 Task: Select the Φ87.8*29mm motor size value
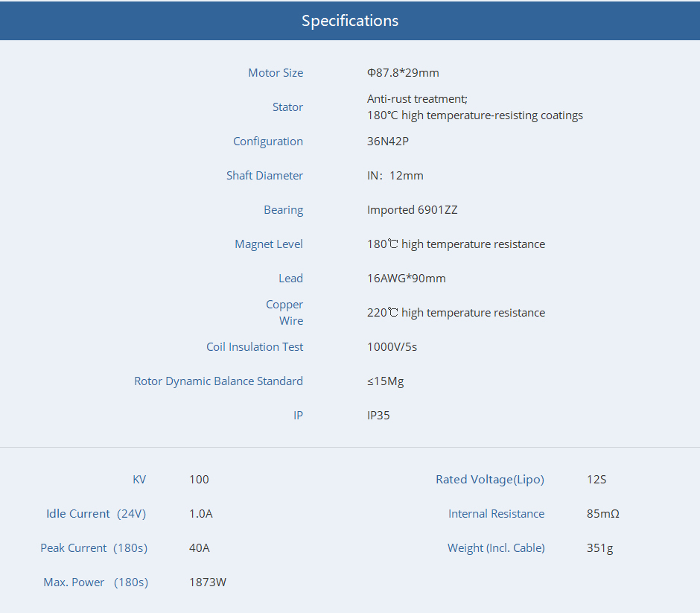403,73
